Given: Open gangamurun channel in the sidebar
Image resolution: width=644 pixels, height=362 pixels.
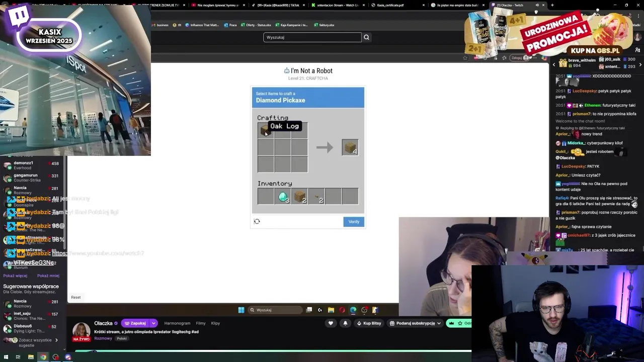Looking at the screenshot, I should pos(30,177).
